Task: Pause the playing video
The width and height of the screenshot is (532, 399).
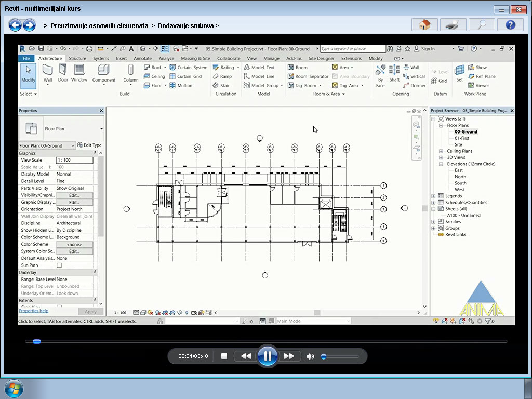Action: tap(268, 356)
